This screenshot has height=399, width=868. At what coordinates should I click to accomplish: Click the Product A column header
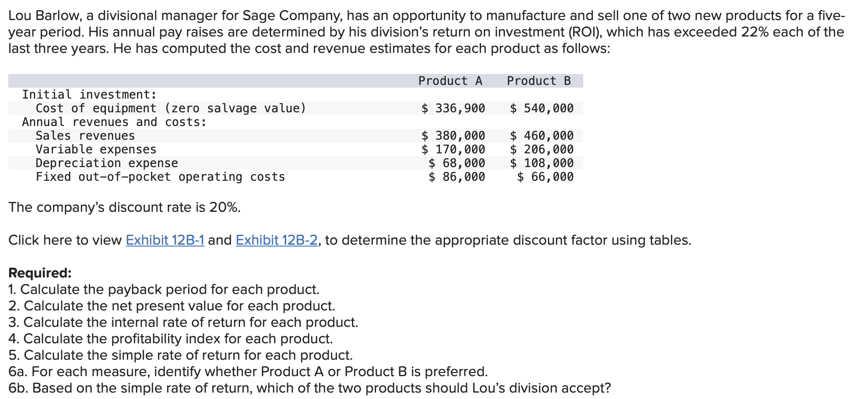click(x=450, y=81)
